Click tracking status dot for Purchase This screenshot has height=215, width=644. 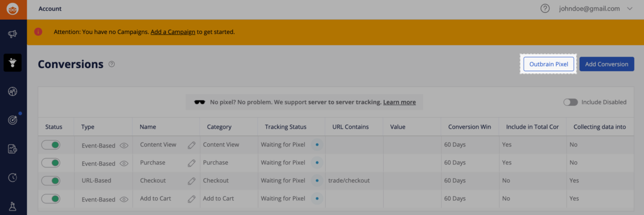[x=317, y=163]
